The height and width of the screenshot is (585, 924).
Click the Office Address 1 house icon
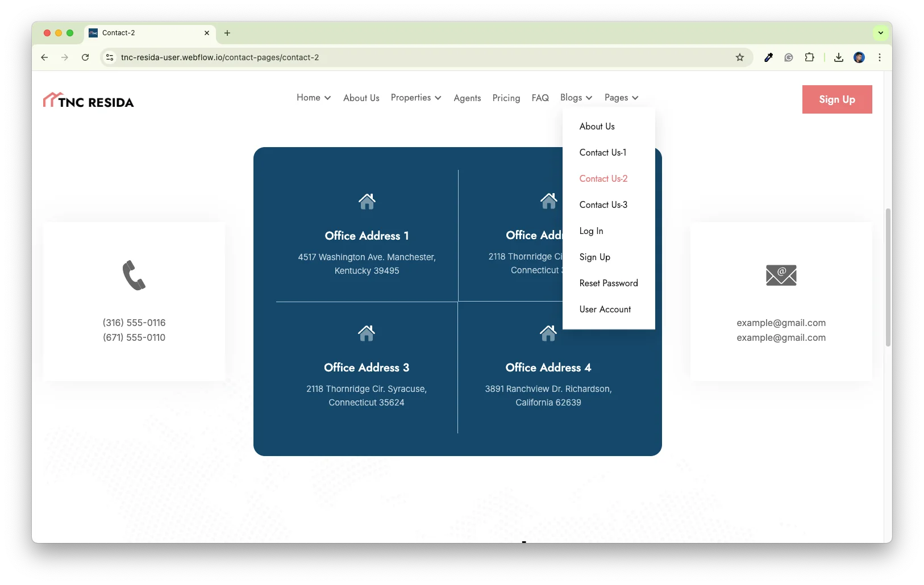click(x=367, y=201)
